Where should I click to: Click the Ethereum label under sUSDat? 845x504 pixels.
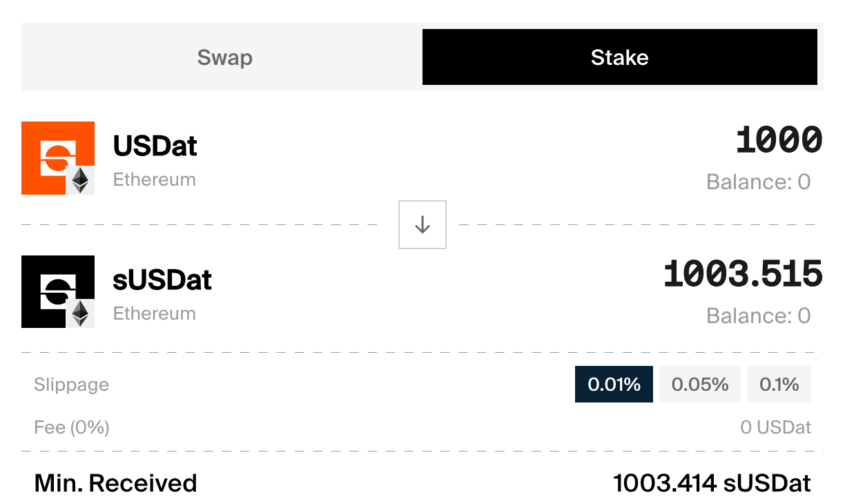pyautogui.click(x=155, y=313)
